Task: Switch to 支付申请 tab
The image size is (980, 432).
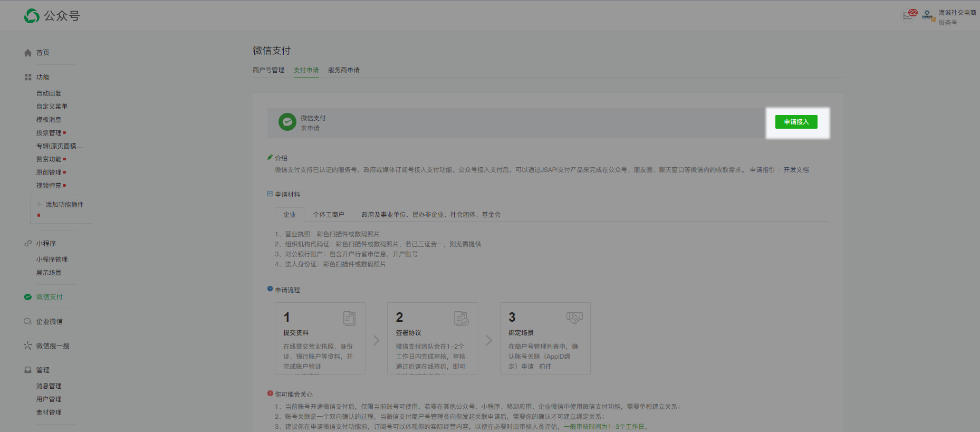Action: (306, 70)
